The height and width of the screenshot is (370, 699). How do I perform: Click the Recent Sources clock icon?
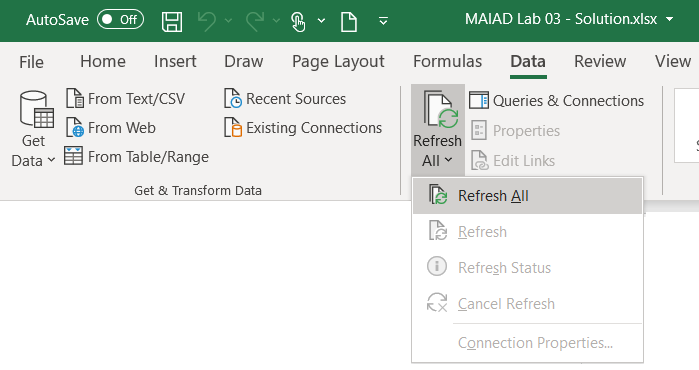(233, 98)
